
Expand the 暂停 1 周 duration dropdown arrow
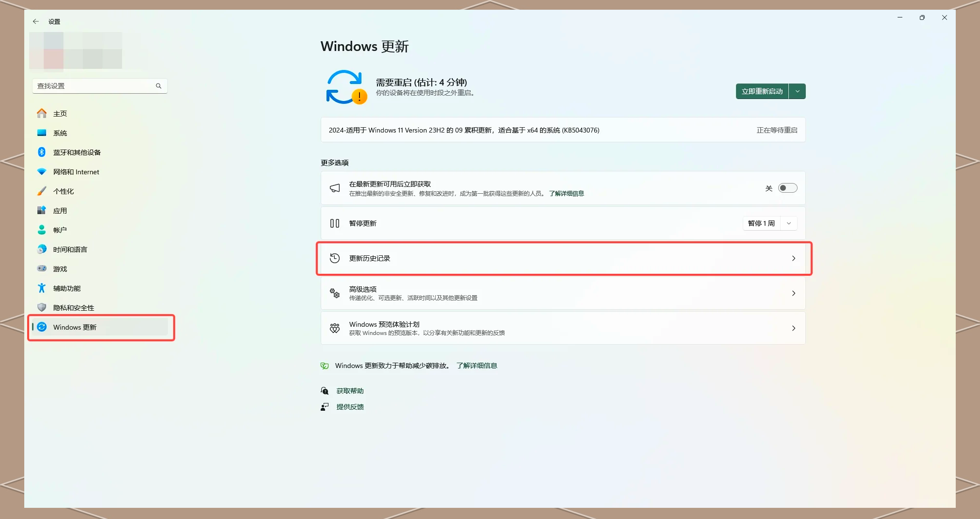(789, 223)
